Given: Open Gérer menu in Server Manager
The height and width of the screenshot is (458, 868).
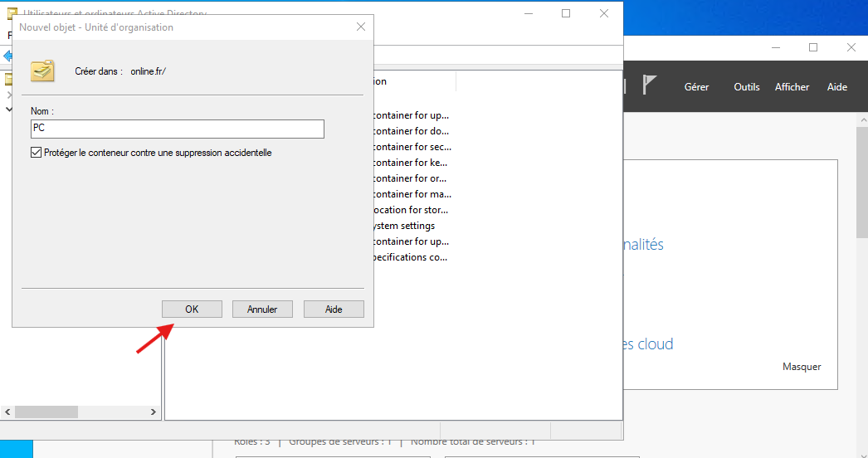Looking at the screenshot, I should coord(696,87).
